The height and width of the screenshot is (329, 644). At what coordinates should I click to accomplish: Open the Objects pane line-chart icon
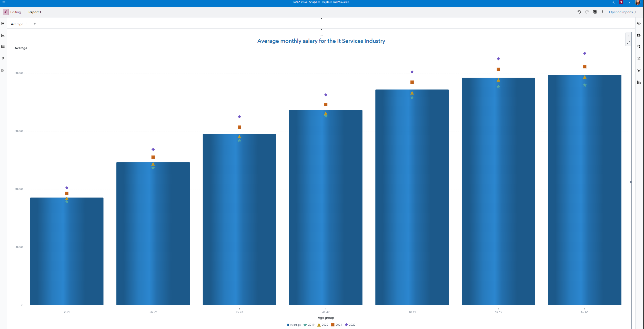click(3, 35)
